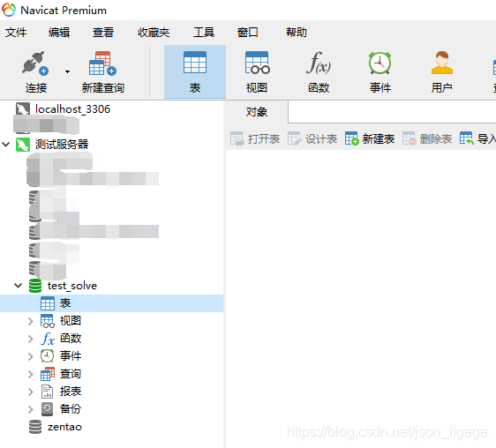Select 备份 in the database tree

click(71, 409)
